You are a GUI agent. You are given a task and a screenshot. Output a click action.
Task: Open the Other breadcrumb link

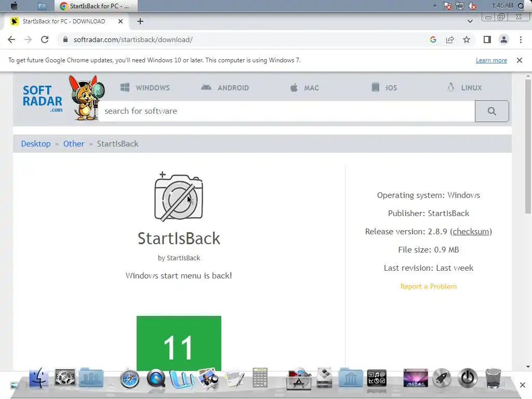pyautogui.click(x=74, y=144)
